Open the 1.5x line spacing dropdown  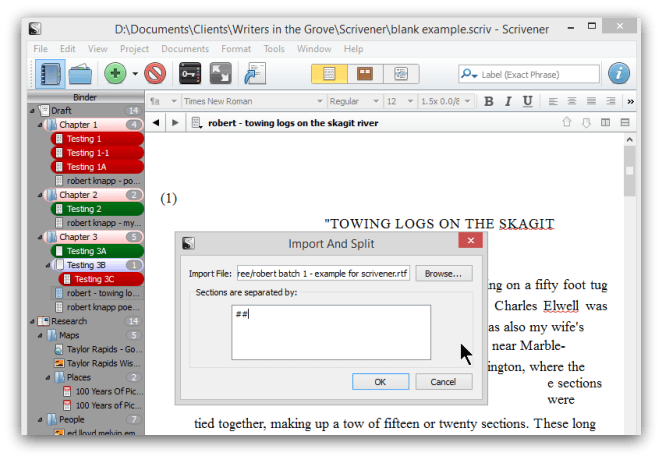click(x=445, y=101)
